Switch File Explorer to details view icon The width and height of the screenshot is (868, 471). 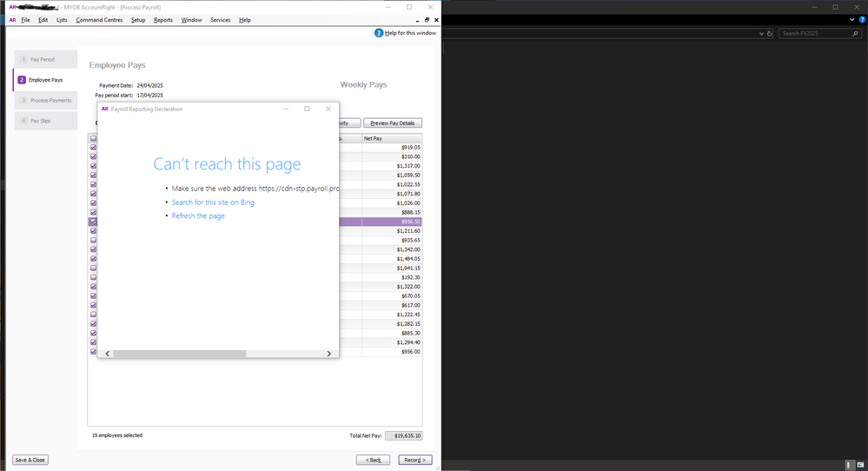click(x=849, y=465)
